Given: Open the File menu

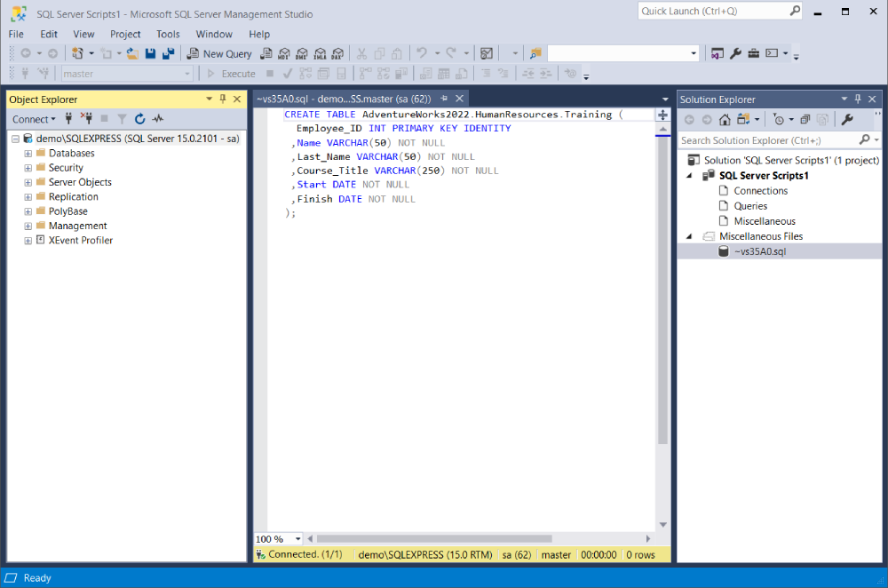Looking at the screenshot, I should [x=16, y=34].
